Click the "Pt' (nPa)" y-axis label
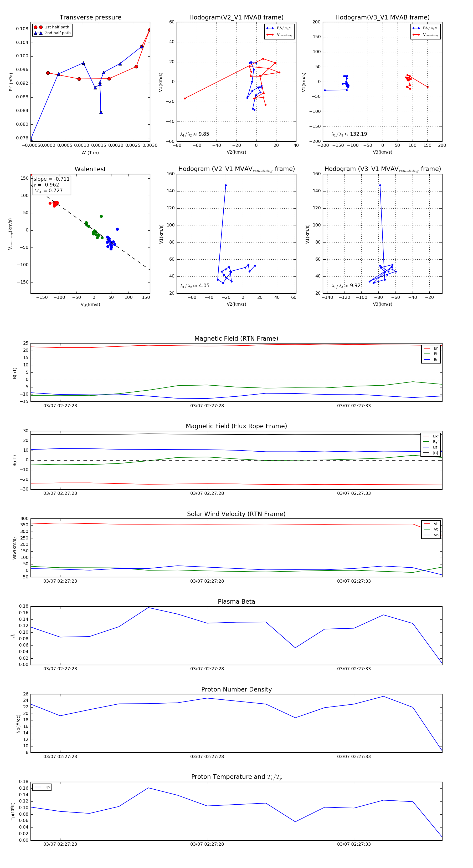 (11, 82)
